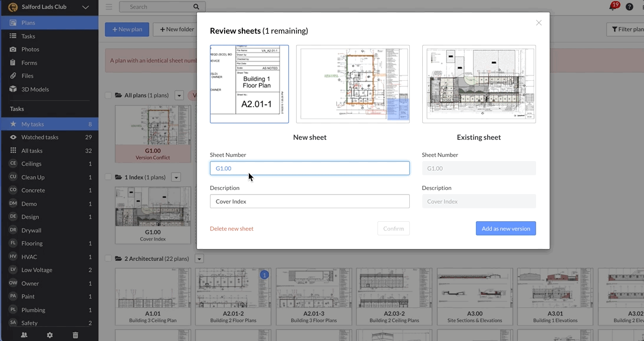Click Add as new version button

coord(505,228)
